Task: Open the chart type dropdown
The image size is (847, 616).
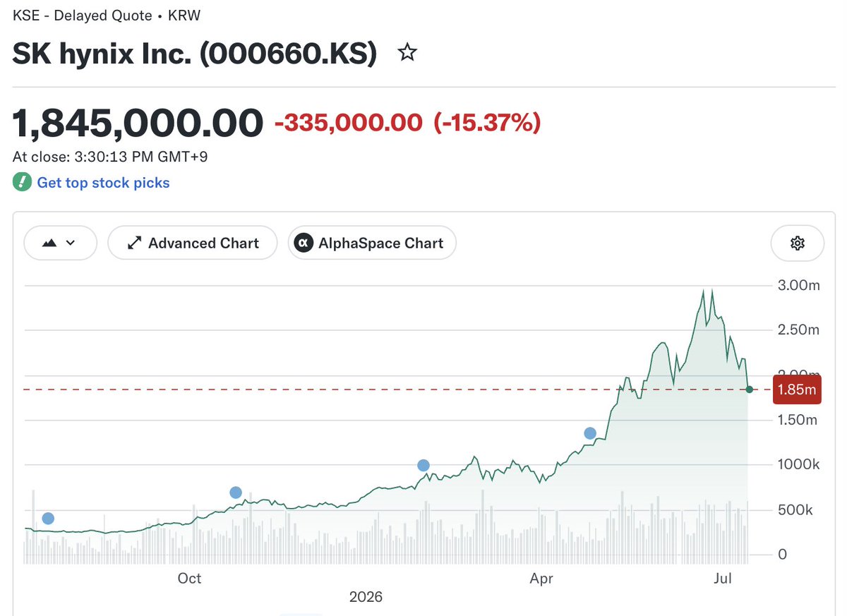Action: (x=59, y=243)
